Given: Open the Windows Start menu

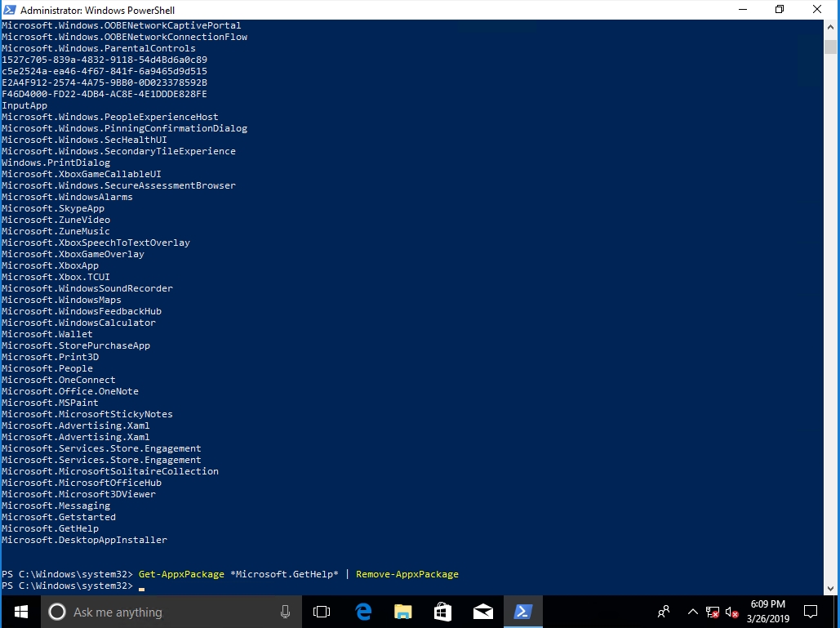Looking at the screenshot, I should [x=21, y=612].
